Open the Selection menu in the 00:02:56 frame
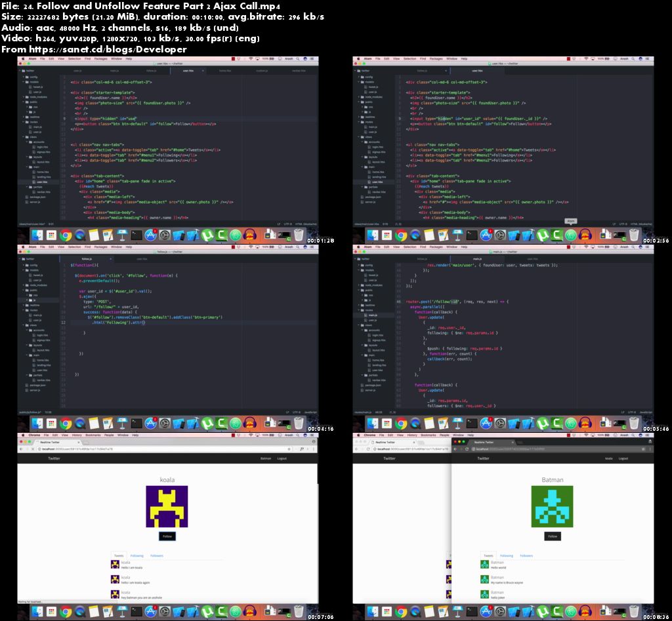This screenshot has height=621, width=672. (x=409, y=58)
